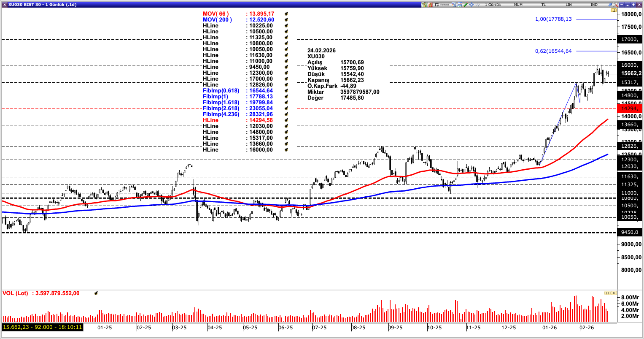
Task: Select the blue diamond shape drawing icon
Action: (x=471, y=4)
